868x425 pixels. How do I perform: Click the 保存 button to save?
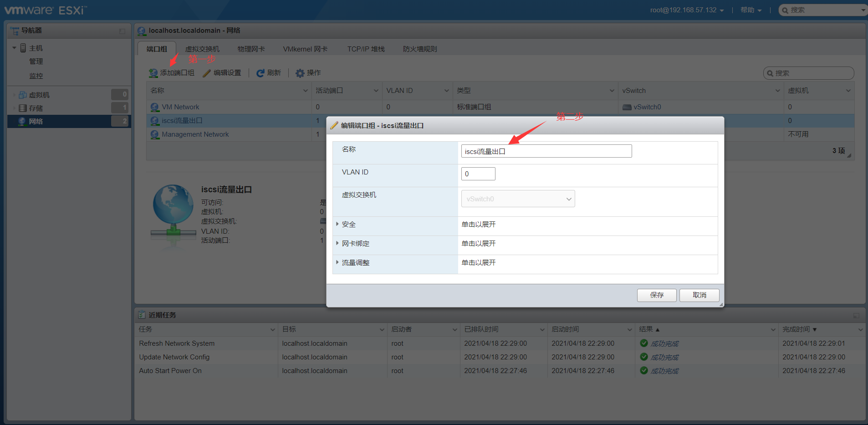[656, 295]
